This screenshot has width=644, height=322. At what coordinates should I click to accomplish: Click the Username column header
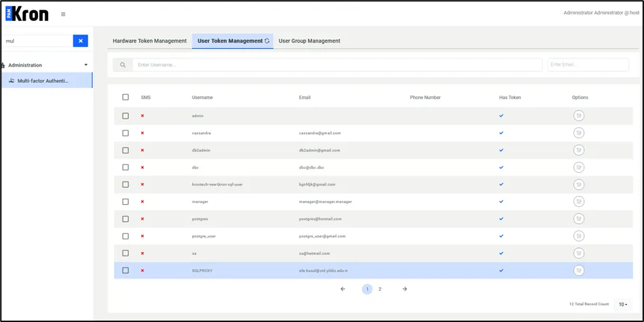202,98
